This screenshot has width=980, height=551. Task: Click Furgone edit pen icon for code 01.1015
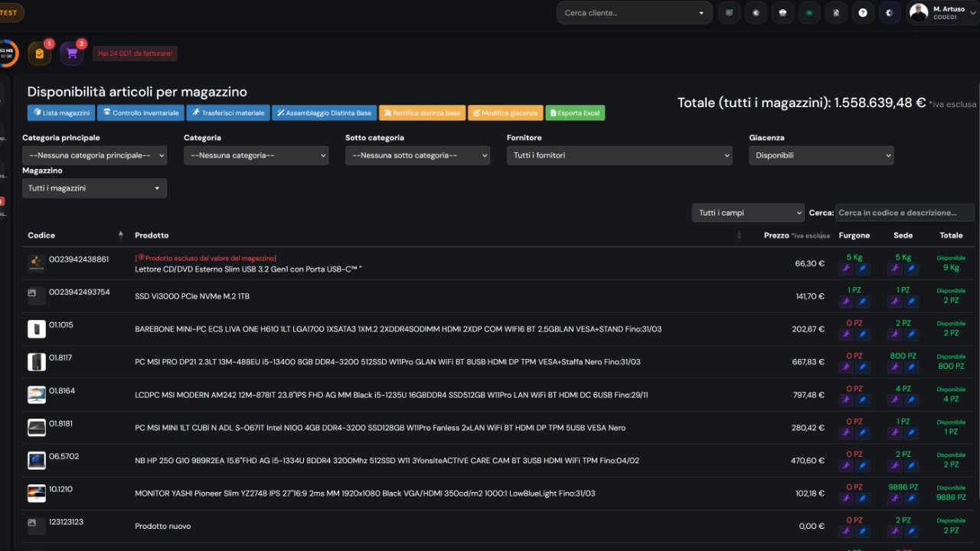(x=863, y=334)
